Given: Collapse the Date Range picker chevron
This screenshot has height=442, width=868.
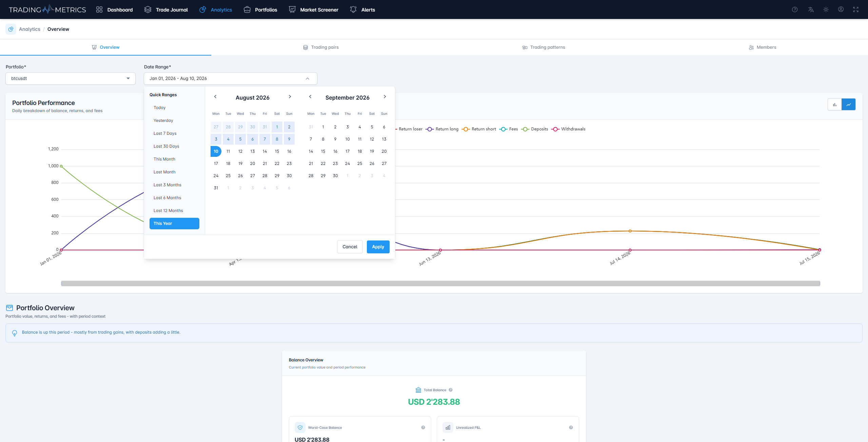Looking at the screenshot, I should point(308,79).
